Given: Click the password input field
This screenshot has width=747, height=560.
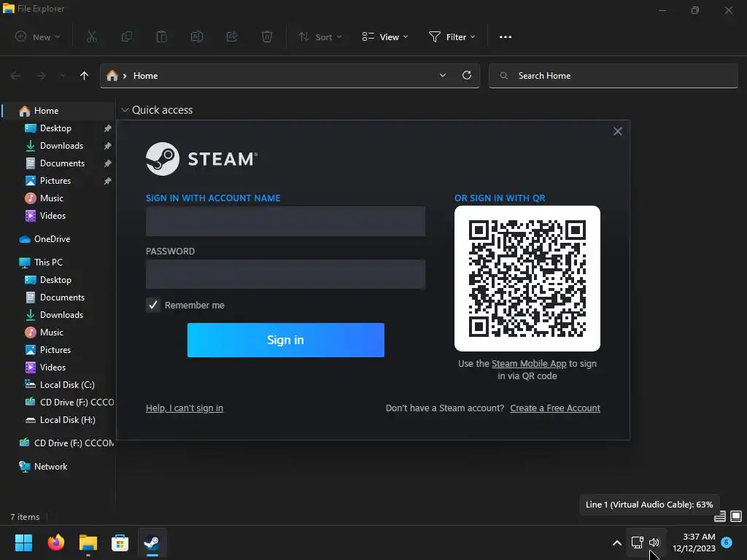Looking at the screenshot, I should [x=285, y=274].
